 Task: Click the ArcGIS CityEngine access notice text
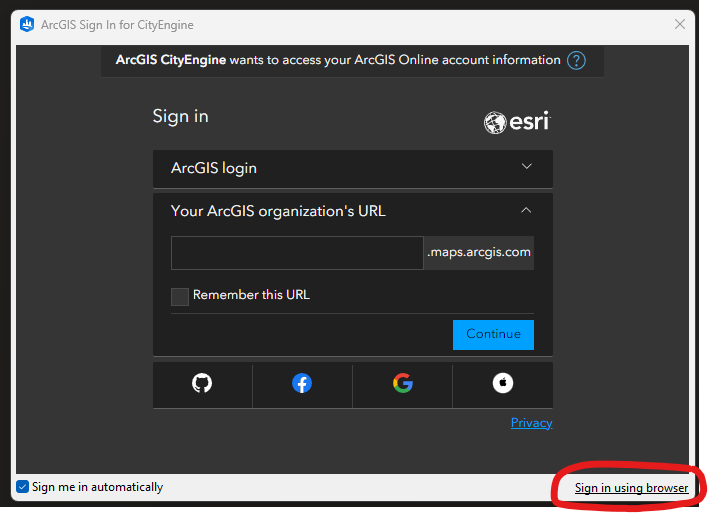(x=338, y=60)
